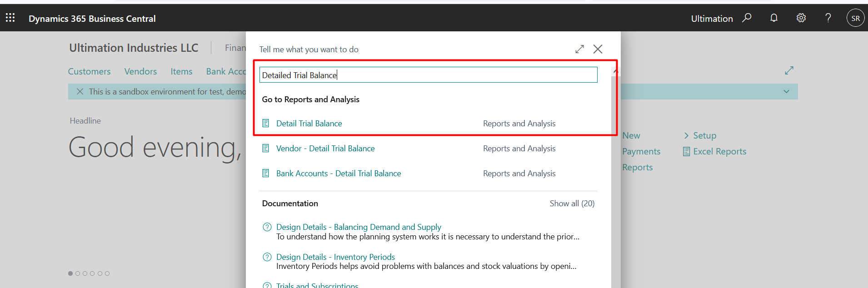Open help question mark icon
The image size is (868, 288).
[828, 18]
